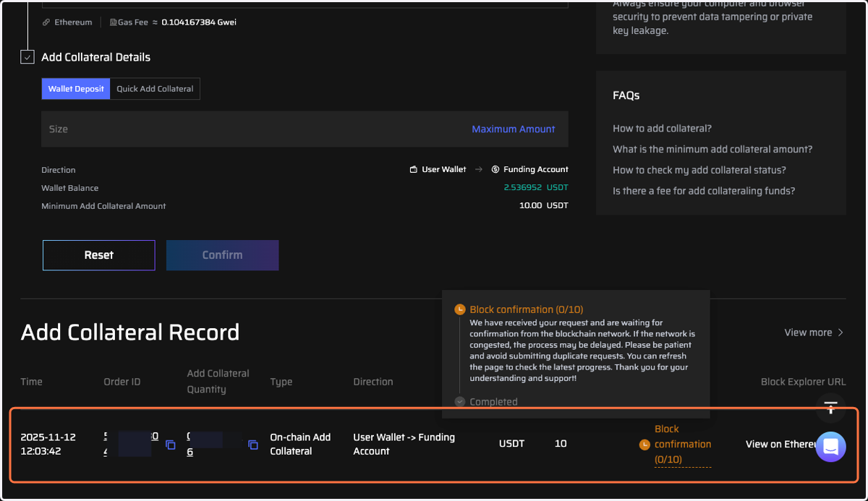This screenshot has height=501, width=868.
Task: Click the orange clock icon in record row
Action: click(644, 445)
